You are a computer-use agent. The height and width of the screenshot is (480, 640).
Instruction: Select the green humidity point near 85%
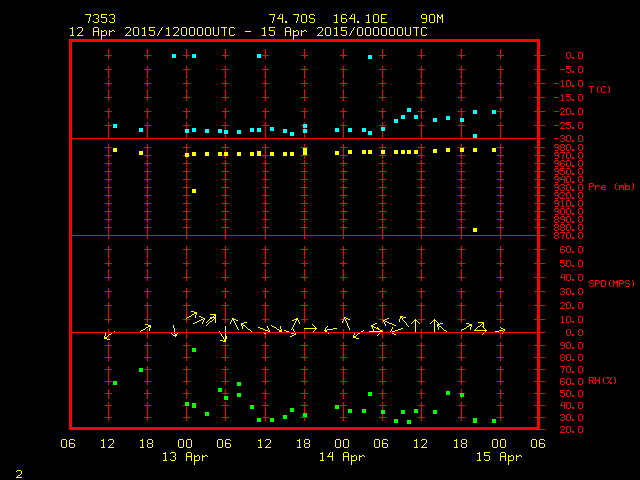(194, 350)
